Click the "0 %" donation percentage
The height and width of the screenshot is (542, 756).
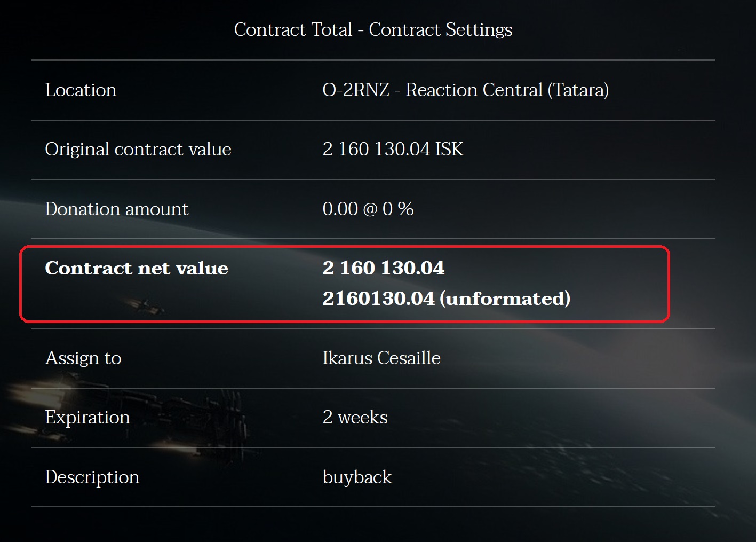tap(398, 209)
